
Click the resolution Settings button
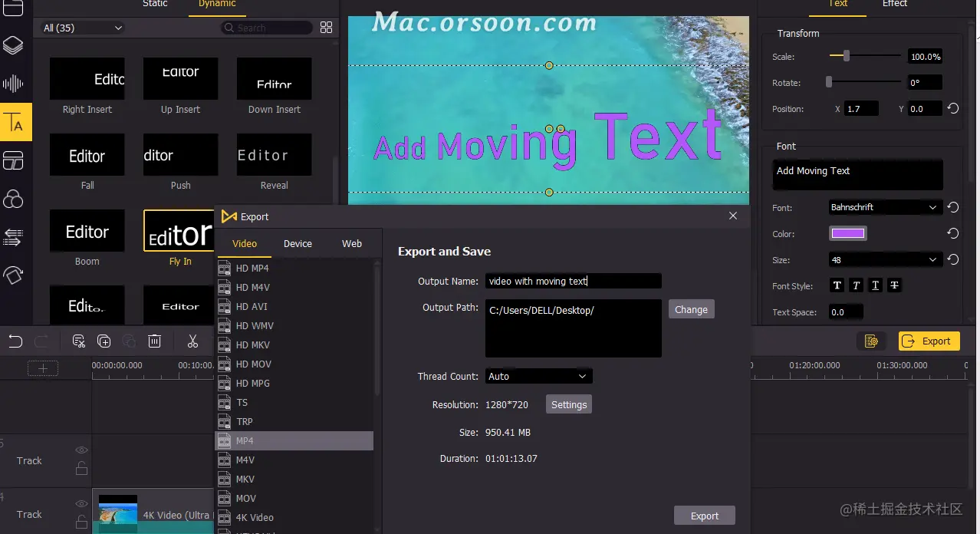click(x=568, y=404)
